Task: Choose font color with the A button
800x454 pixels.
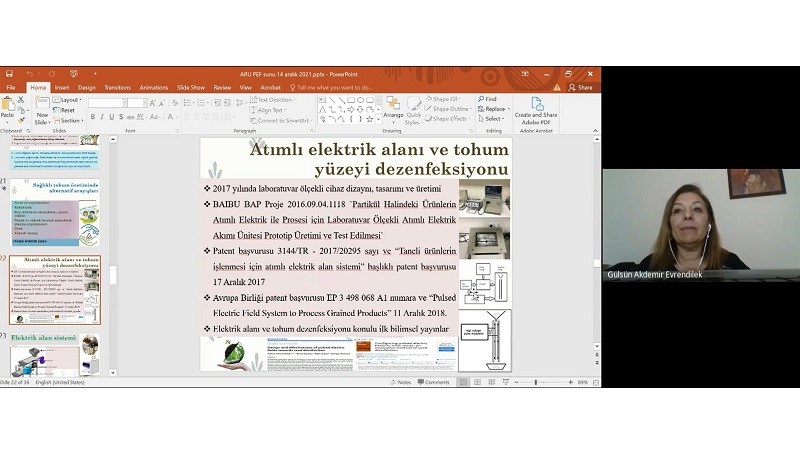Action: 171,117
